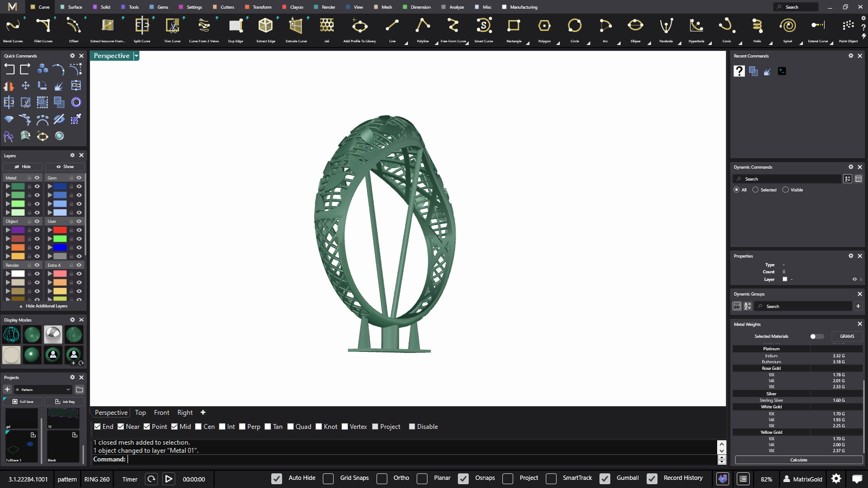This screenshot has height=488, width=868.
Task: Click the play button next to Timer
Action: coord(169,479)
